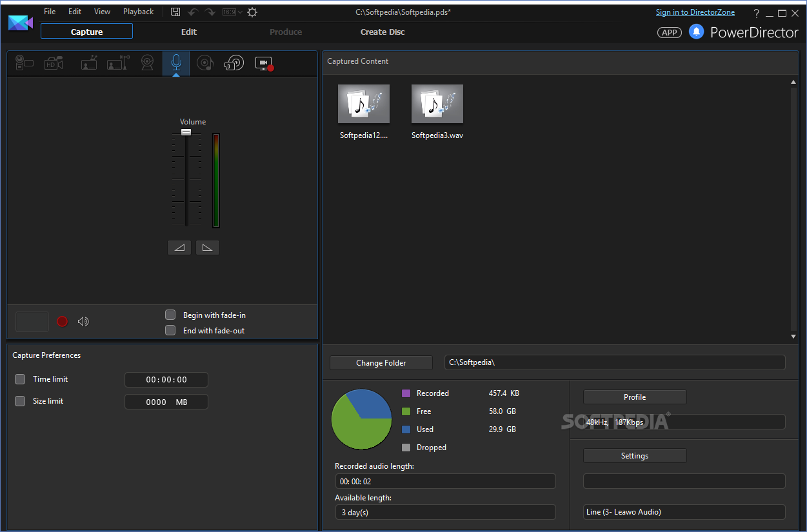
Task: Switch to the Edit module tab
Action: click(189, 32)
